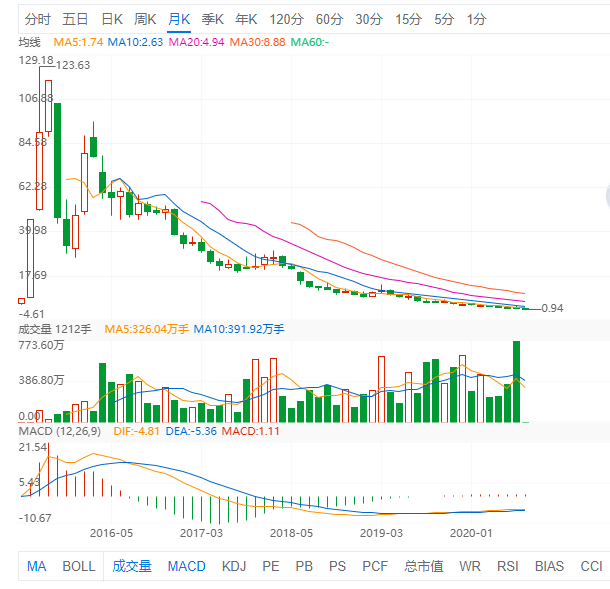Viewport: 610px width, 589px height.
Task: Choose the 120分 timeframe
Action: click(x=286, y=19)
